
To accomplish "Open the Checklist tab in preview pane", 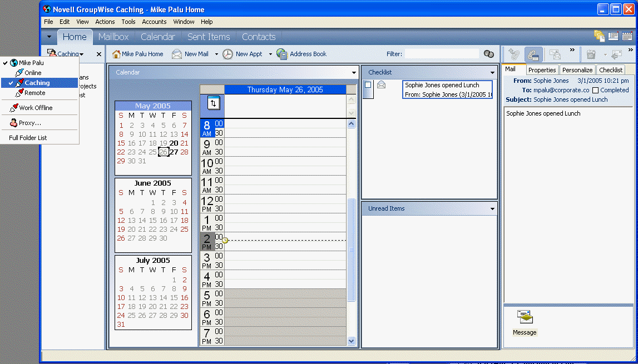I will click(x=611, y=70).
